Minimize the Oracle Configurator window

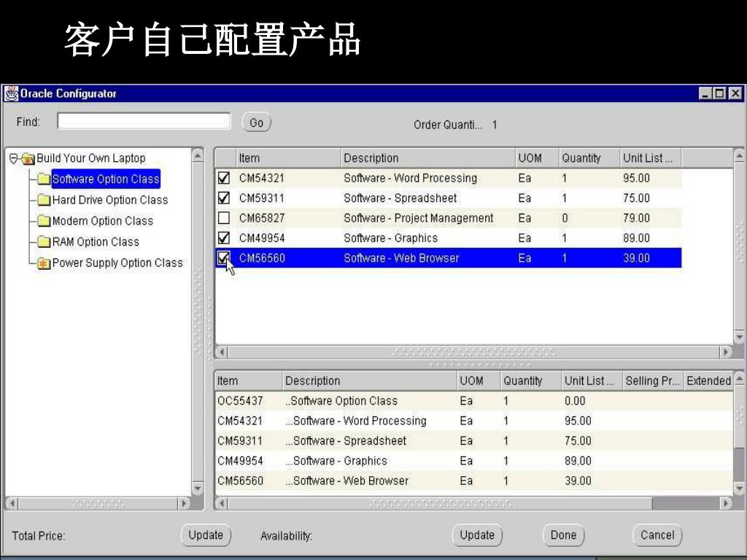click(706, 93)
